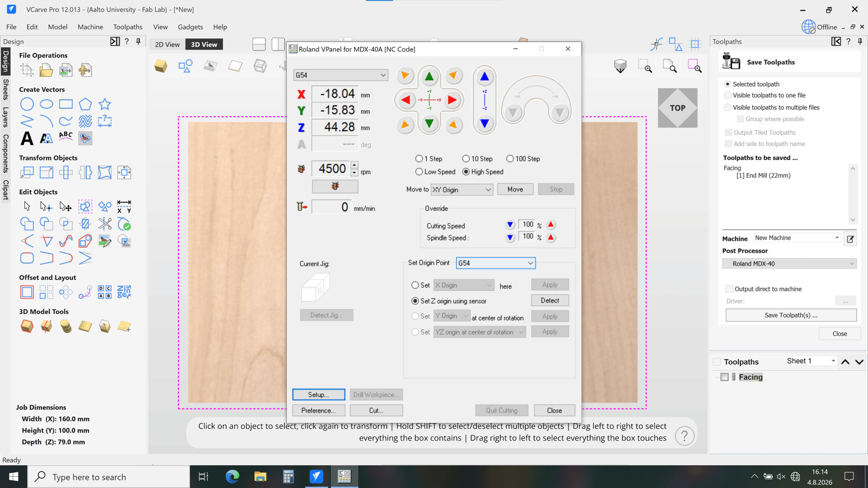Click the Windows taskbar search box

[x=109, y=477]
